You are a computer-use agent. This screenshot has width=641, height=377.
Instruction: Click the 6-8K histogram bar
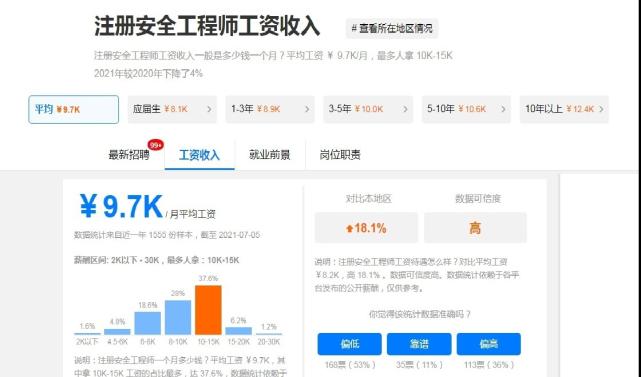148,323
